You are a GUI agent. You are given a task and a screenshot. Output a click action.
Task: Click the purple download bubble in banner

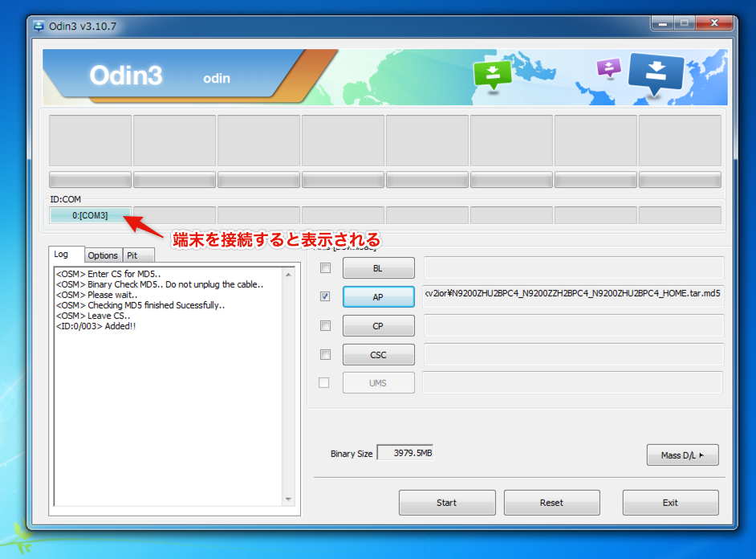point(609,68)
